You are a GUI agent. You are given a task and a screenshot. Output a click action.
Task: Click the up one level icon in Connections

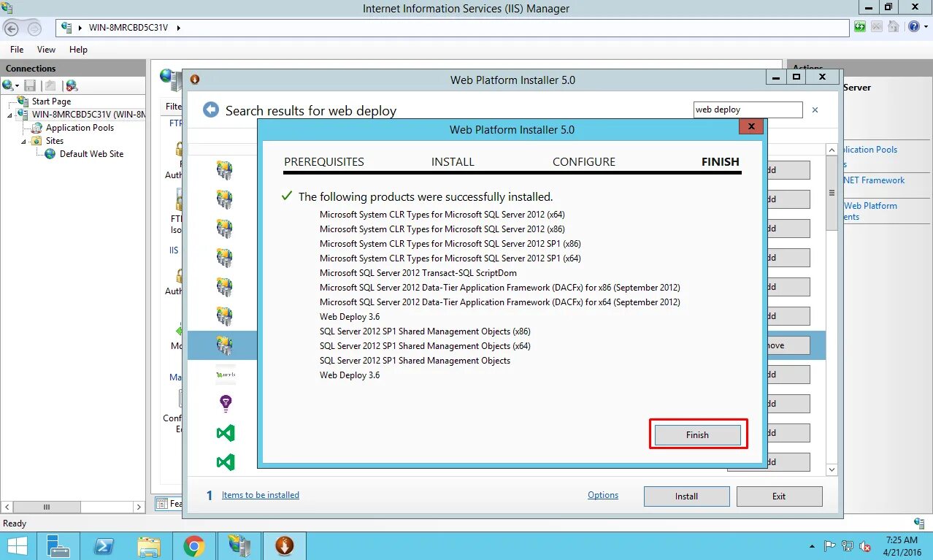[51, 85]
